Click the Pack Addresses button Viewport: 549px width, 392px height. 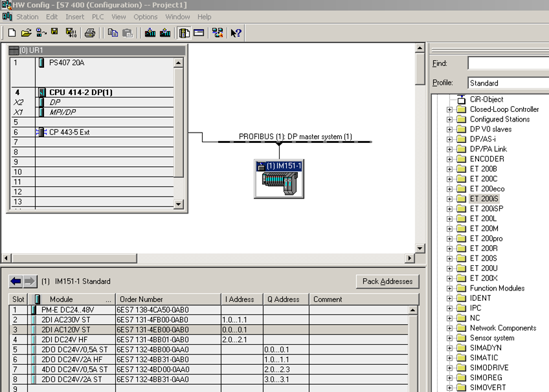[x=387, y=281]
